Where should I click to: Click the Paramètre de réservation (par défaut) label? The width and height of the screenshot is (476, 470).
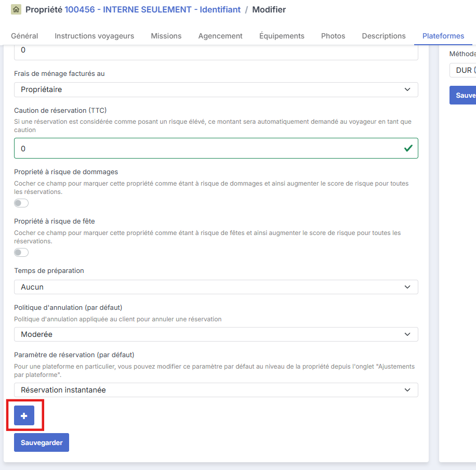tap(74, 355)
